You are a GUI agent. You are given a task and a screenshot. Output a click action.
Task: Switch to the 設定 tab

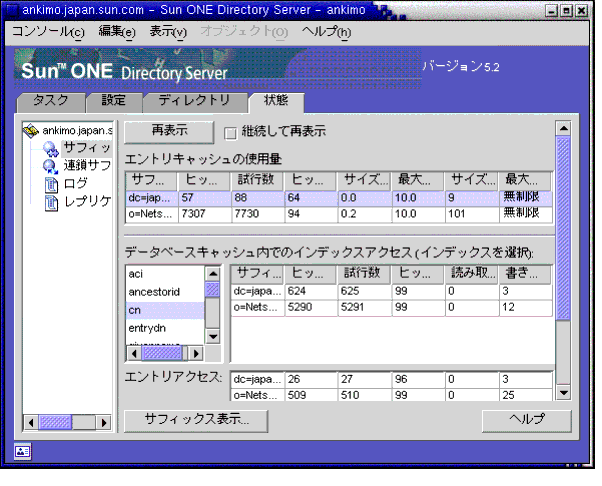coord(114,102)
